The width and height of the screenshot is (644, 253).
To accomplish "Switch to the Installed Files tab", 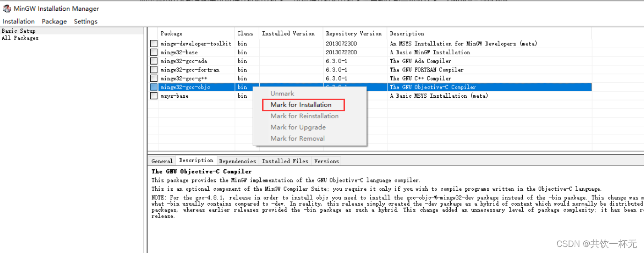I will coord(285,161).
